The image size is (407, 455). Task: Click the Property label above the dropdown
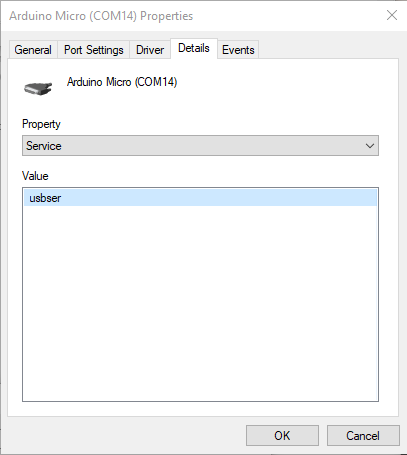(41, 124)
